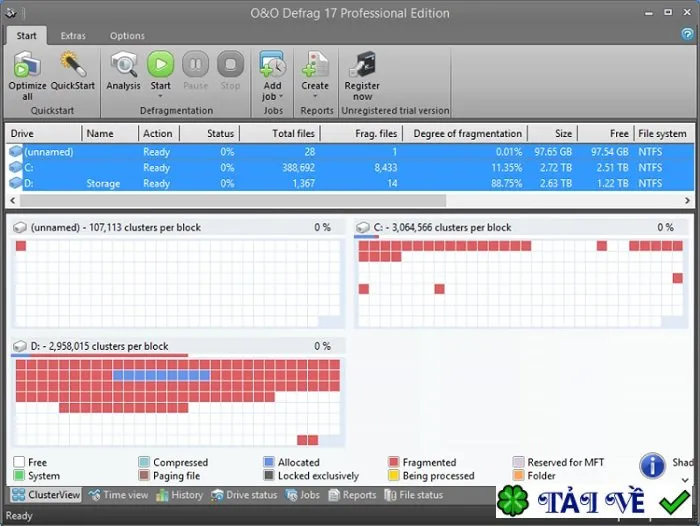Screen dimensions: 700x526
Task: Click the 11.35% fragmentation value for C:
Action: [x=507, y=167]
